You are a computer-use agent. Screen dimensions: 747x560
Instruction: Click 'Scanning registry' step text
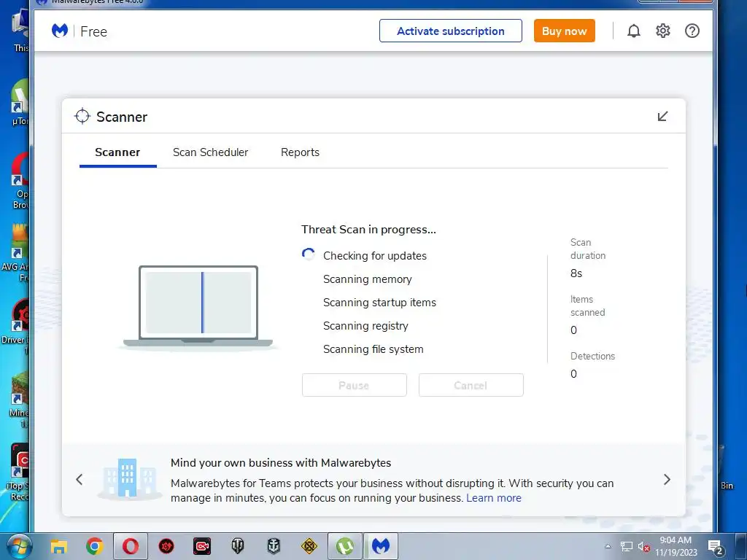click(365, 326)
